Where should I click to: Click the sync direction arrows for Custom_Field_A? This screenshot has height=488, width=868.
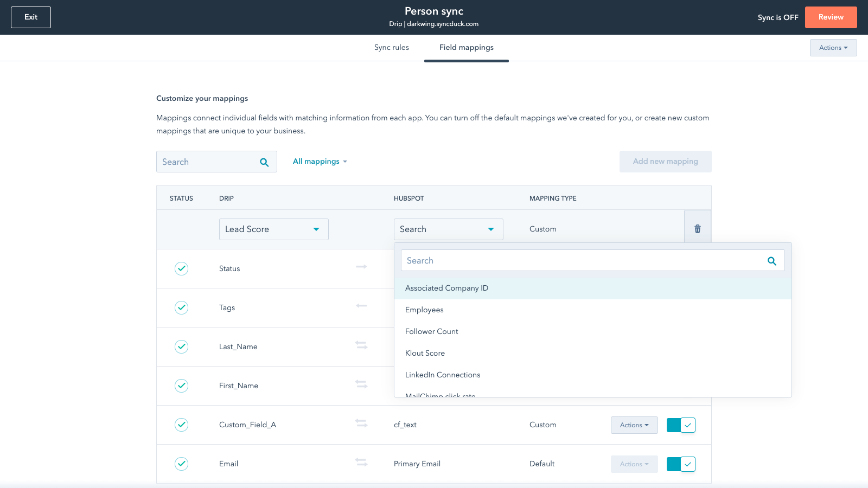coord(361,423)
